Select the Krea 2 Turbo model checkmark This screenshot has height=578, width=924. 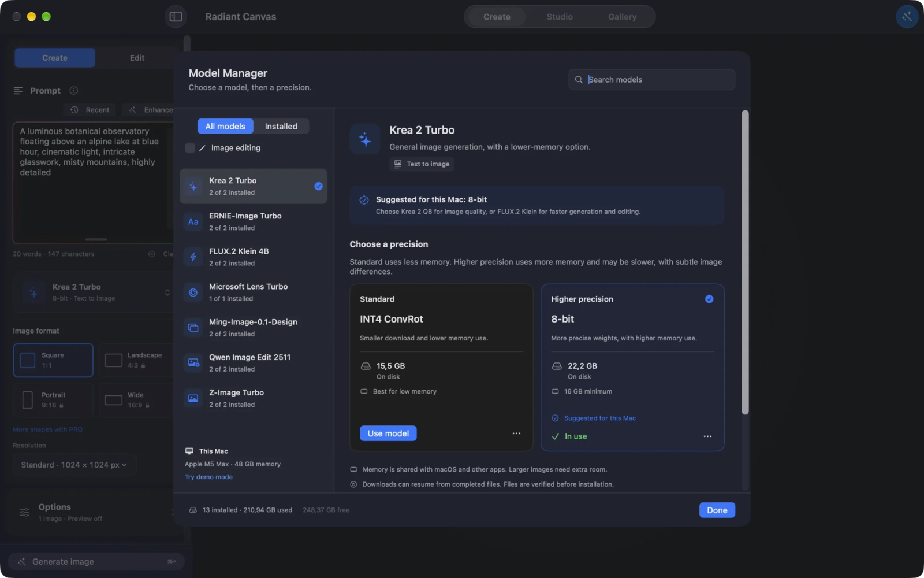coord(318,186)
